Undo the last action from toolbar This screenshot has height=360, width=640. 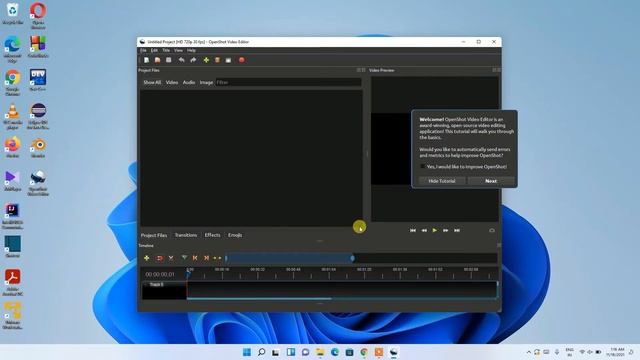click(x=182, y=60)
